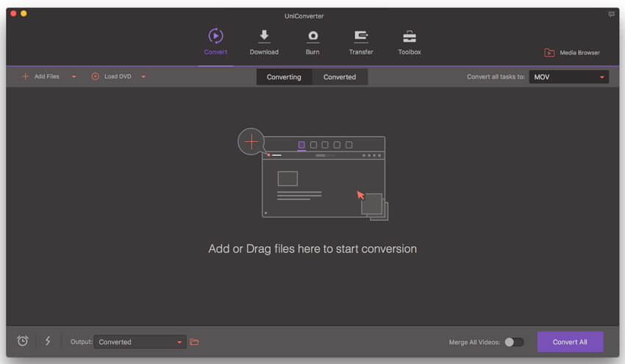Click the Add Files button

coord(41,76)
